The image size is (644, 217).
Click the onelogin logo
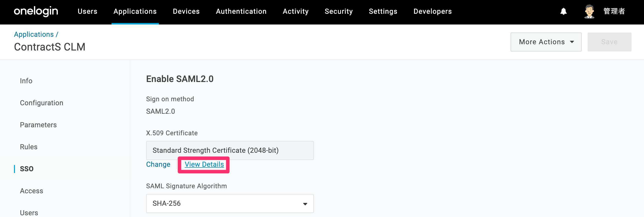click(36, 11)
